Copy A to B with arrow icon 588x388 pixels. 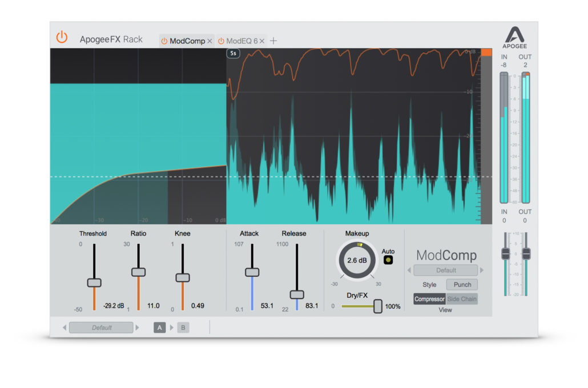point(172,328)
